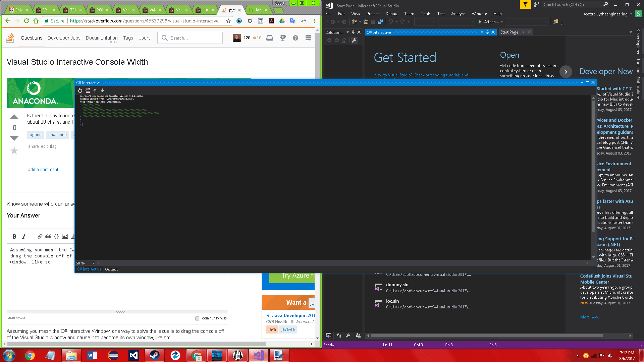Click the History Previous up arrow
The height and width of the screenshot is (362, 644).
pos(95,90)
